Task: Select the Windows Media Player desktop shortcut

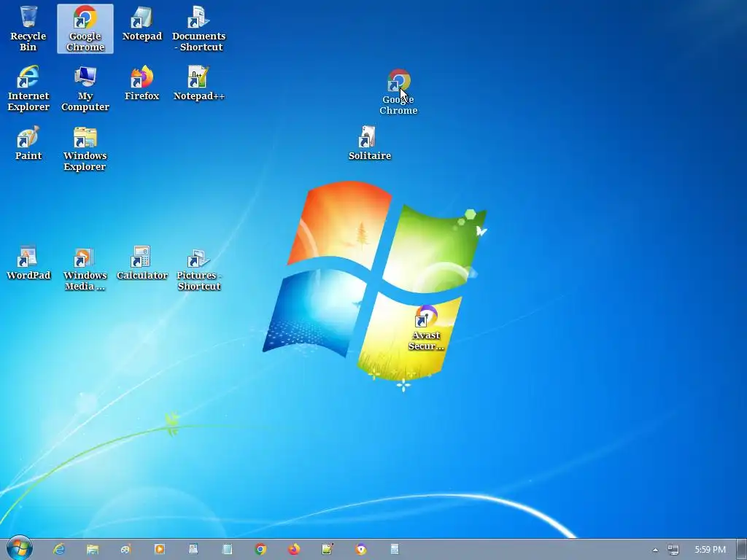Action: point(85,268)
